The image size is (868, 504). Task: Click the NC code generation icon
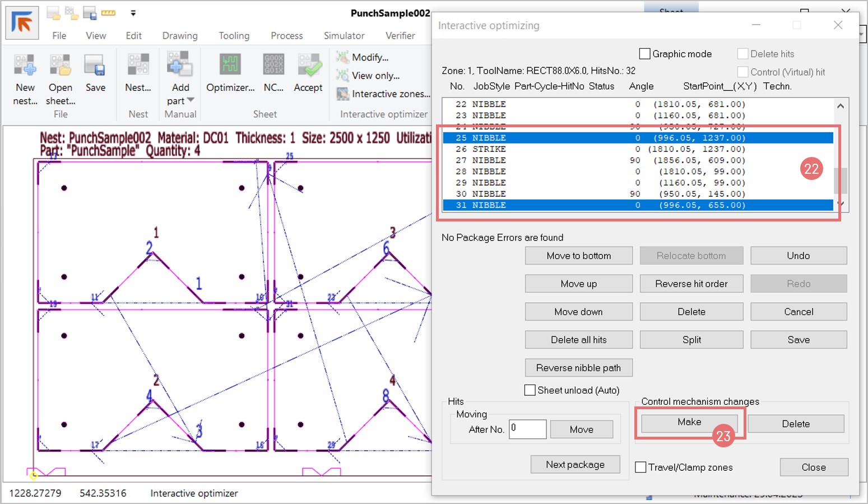tap(273, 66)
